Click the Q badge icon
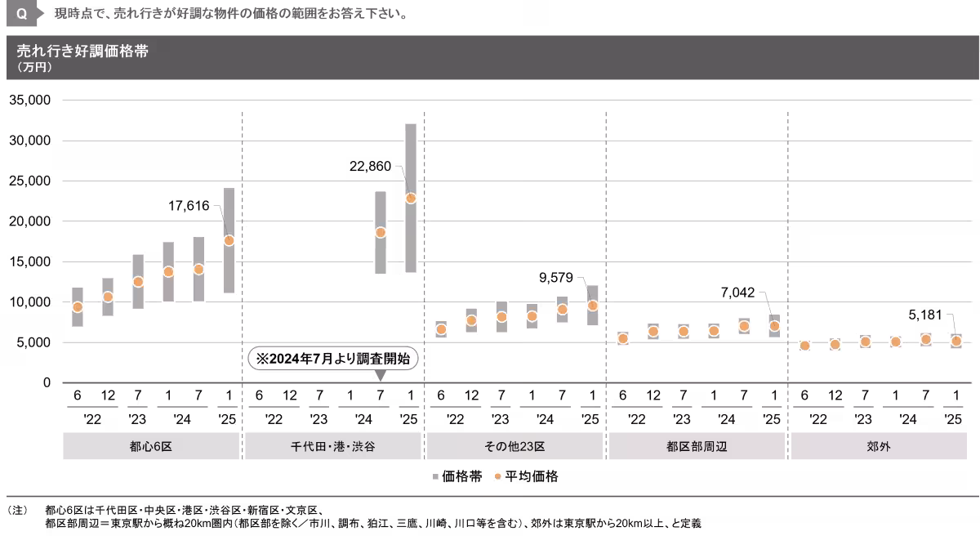This screenshot has width=980, height=536. tap(22, 14)
